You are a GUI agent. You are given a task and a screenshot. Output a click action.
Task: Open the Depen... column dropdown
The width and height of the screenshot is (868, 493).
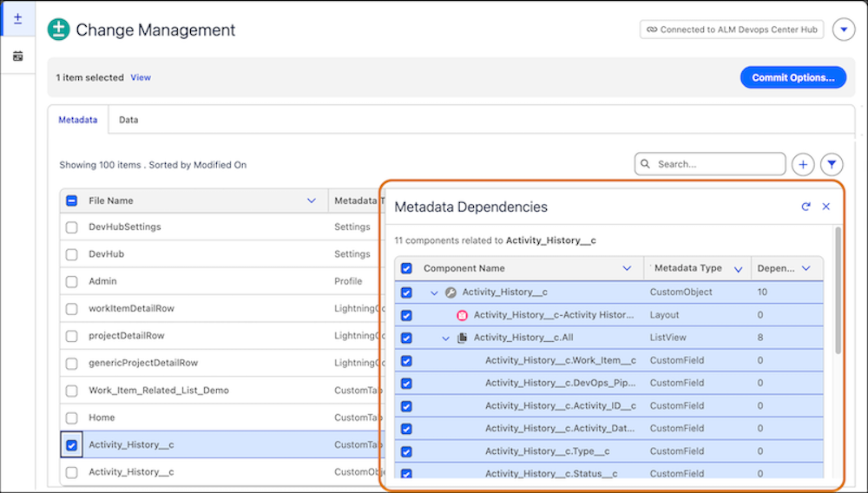coord(806,268)
